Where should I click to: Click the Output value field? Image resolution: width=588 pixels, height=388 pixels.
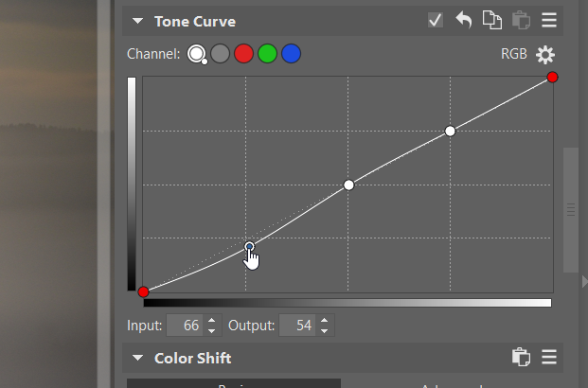(297, 326)
